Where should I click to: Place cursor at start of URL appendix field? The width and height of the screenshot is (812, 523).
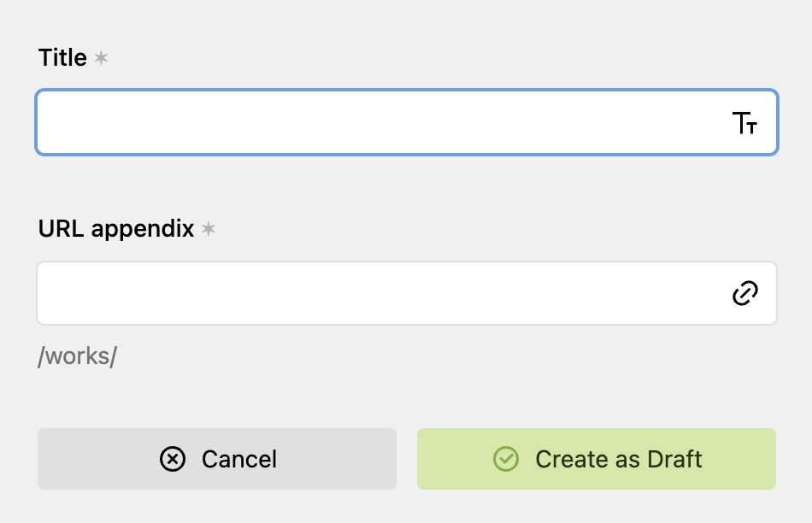click(53, 293)
